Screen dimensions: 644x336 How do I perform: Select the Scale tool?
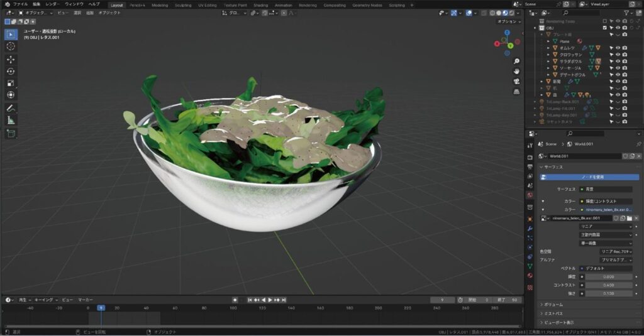(11, 84)
